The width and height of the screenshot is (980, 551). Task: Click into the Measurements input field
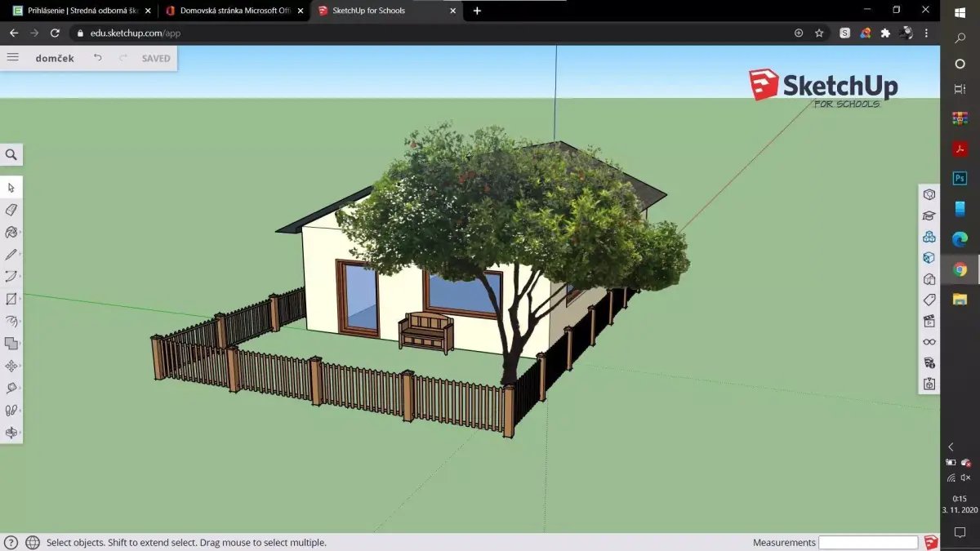click(869, 542)
